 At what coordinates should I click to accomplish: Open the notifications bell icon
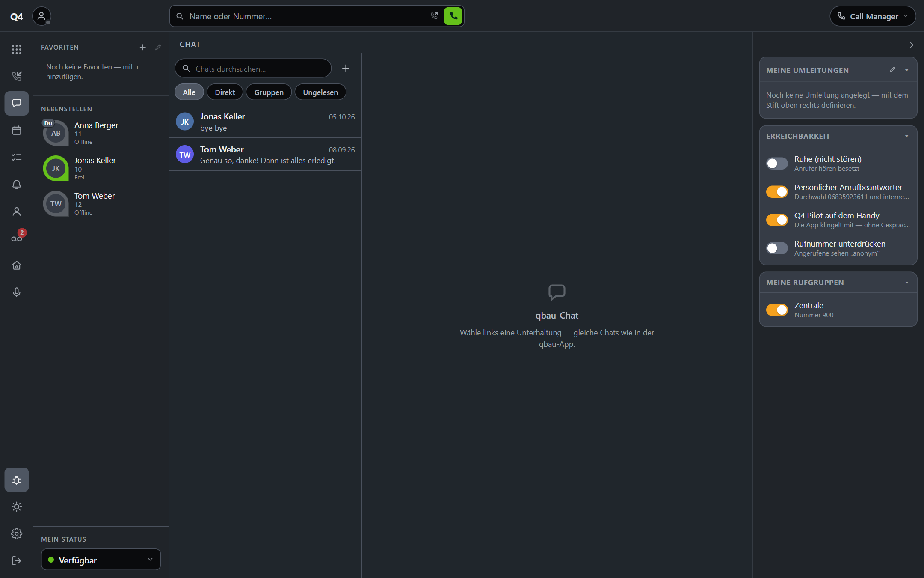pyautogui.click(x=17, y=185)
